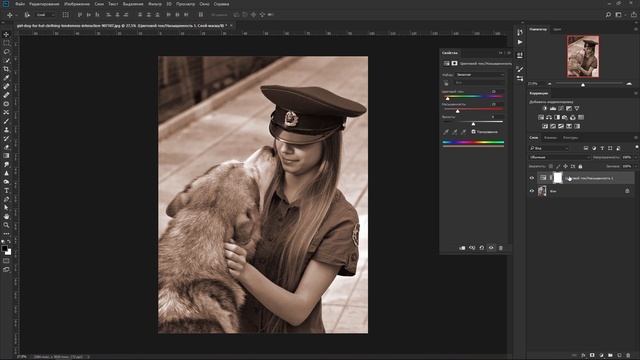The height and width of the screenshot is (360, 640).
Task: Clip adjustment to layer in Properties
Action: 462,248
